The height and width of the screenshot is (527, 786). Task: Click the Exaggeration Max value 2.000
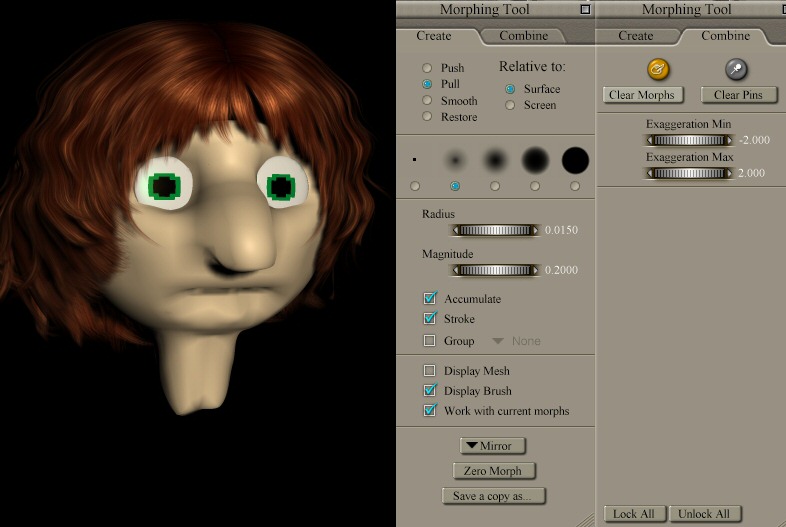751,173
